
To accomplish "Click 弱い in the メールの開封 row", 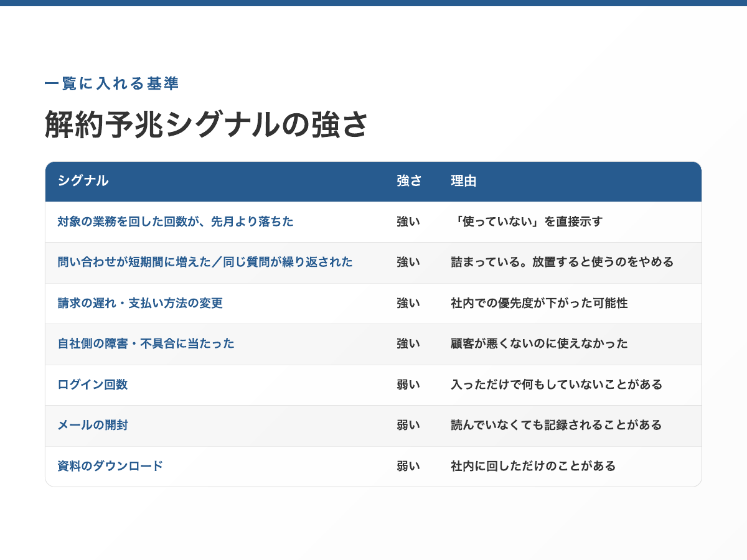I will (408, 425).
